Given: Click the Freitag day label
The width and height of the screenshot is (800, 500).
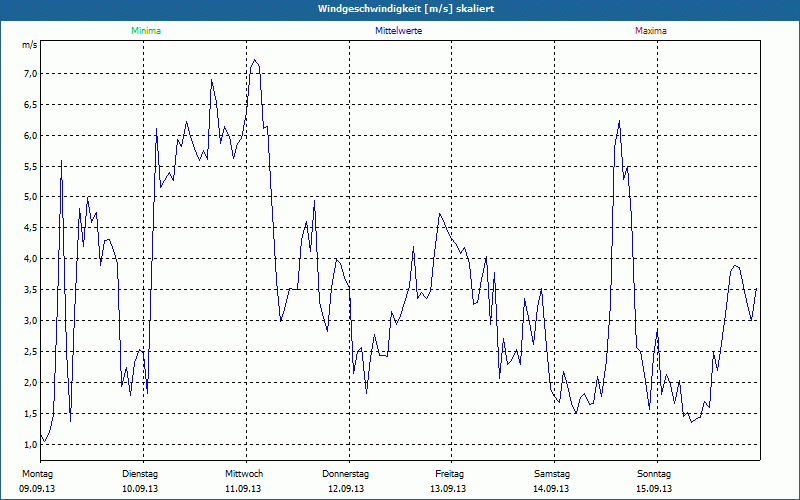Looking at the screenshot, I should [449, 474].
